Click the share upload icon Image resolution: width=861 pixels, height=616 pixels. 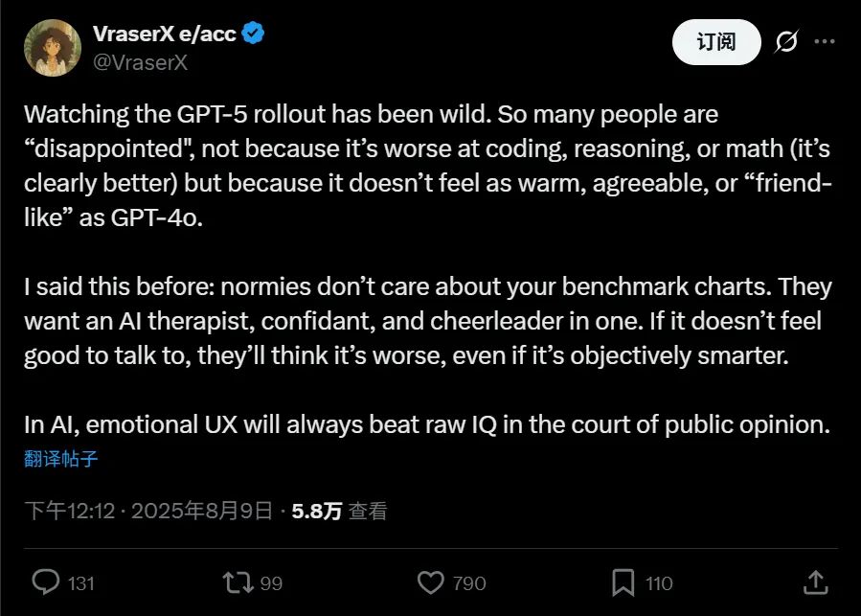click(815, 582)
